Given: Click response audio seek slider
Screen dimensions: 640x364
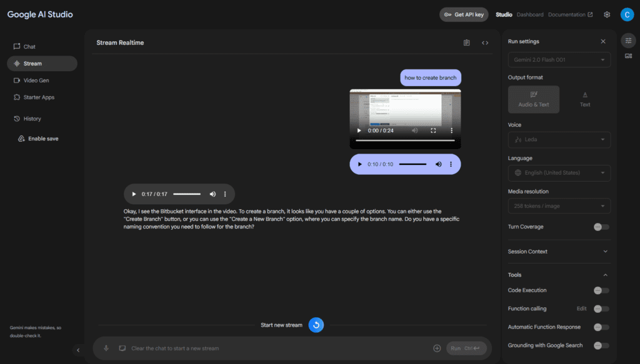Looking at the screenshot, I should point(187,194).
